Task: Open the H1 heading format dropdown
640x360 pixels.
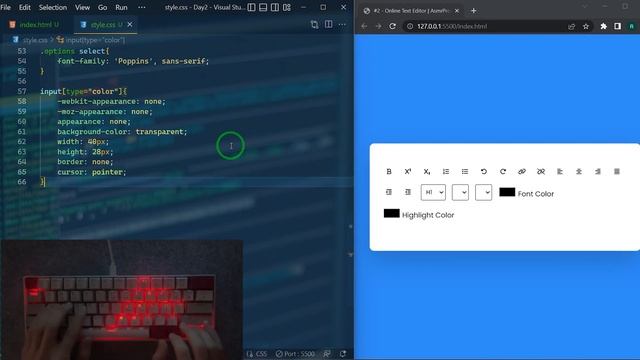Action: click(433, 192)
